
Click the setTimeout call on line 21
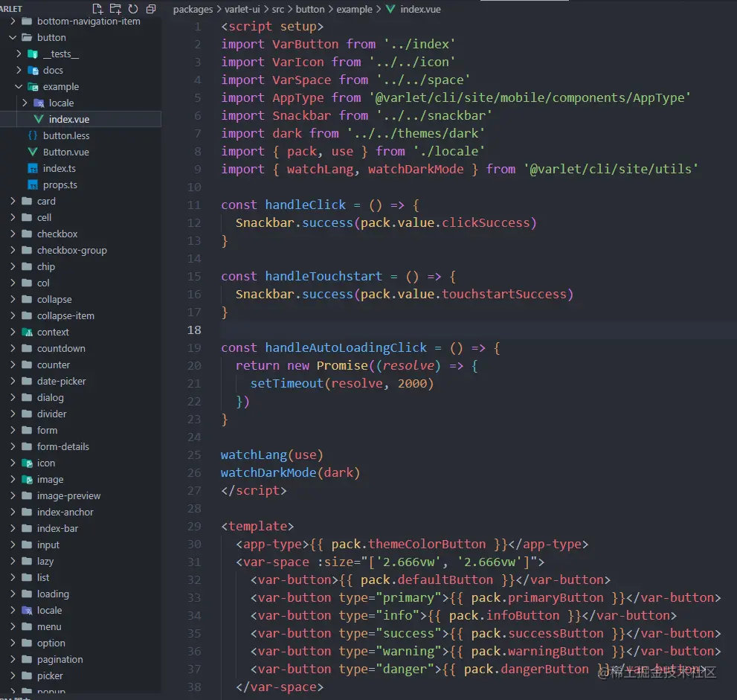pyautogui.click(x=342, y=384)
